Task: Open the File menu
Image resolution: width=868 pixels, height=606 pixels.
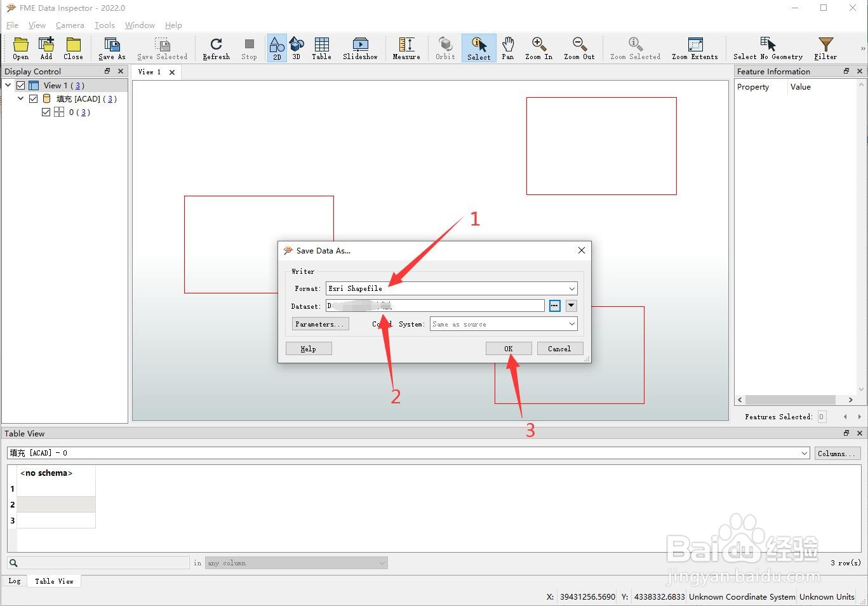Action: click(x=12, y=25)
